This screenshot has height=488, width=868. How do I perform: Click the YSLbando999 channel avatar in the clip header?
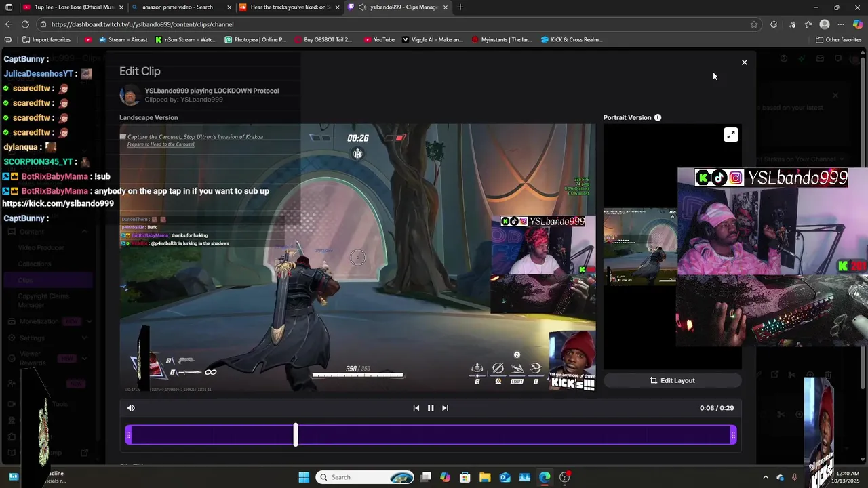click(130, 95)
